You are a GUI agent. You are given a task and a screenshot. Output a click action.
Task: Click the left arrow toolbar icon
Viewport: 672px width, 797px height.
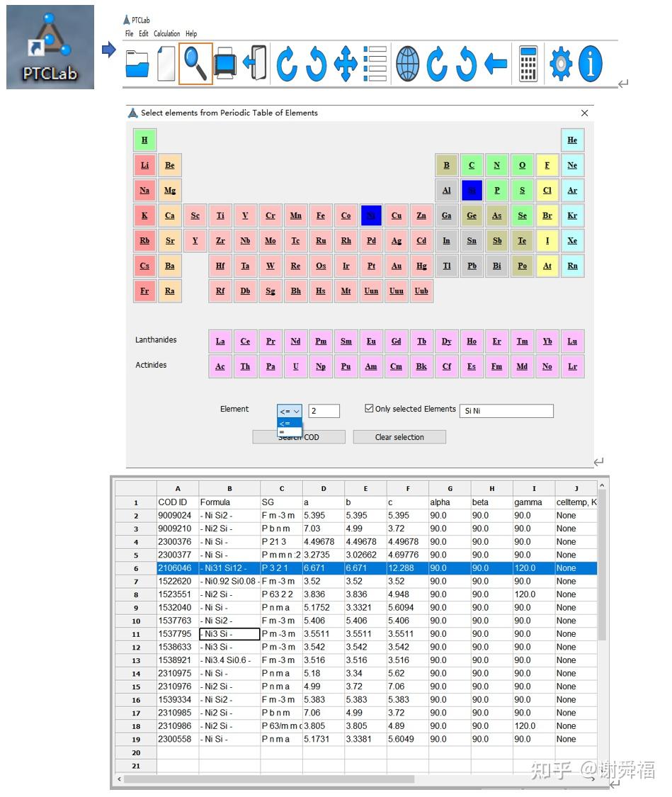tap(496, 64)
